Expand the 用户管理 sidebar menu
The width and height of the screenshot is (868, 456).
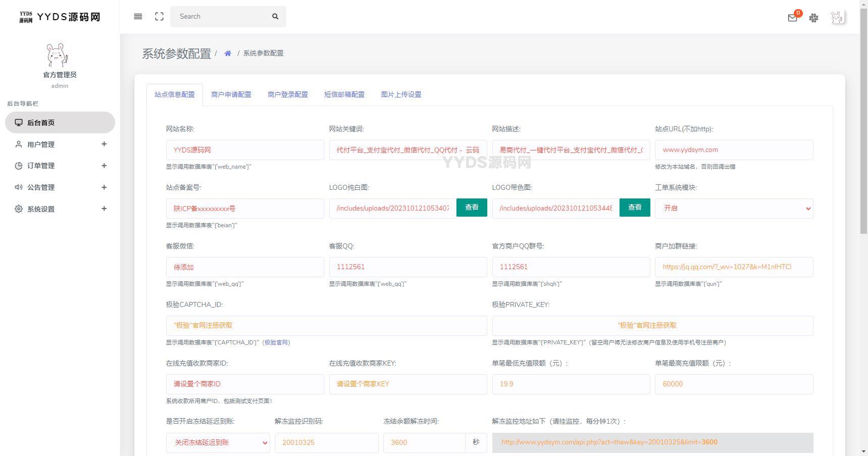pyautogui.click(x=60, y=144)
